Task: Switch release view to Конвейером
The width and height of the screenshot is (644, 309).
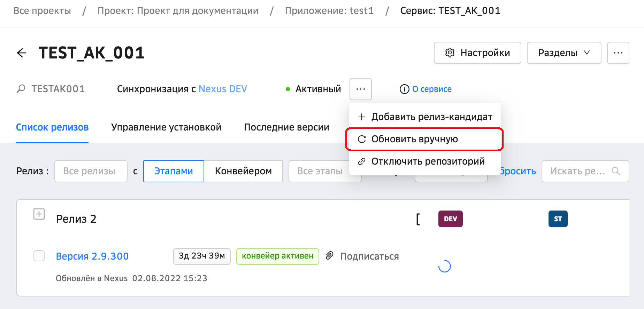Action: [x=243, y=171]
